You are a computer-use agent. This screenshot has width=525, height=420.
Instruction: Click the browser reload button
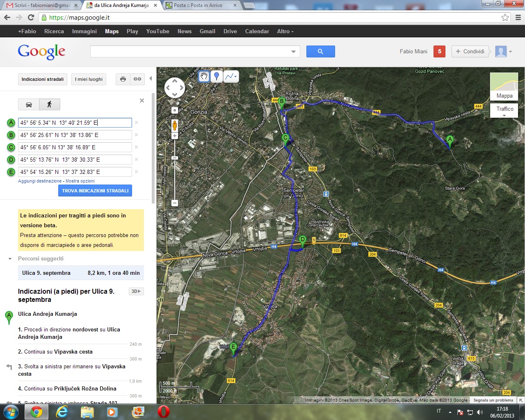[x=31, y=18]
